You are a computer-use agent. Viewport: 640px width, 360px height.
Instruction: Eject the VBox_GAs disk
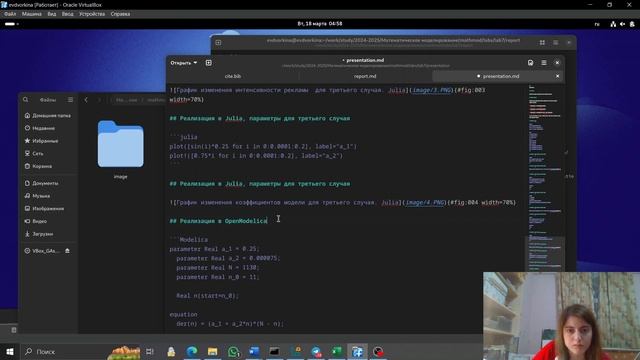point(67,251)
